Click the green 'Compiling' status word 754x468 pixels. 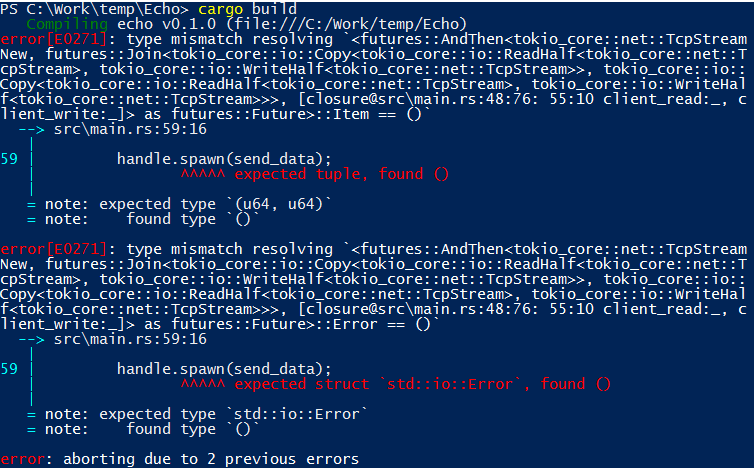click(67, 24)
